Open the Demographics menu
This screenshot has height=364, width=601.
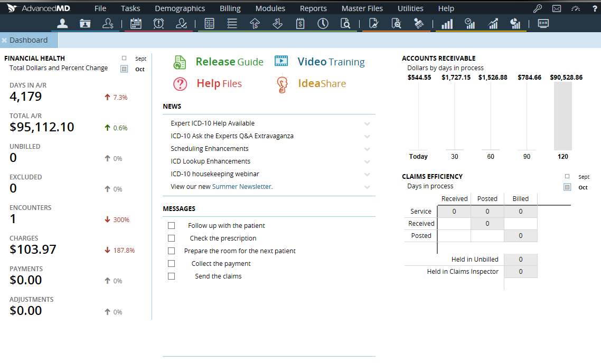[x=180, y=8]
